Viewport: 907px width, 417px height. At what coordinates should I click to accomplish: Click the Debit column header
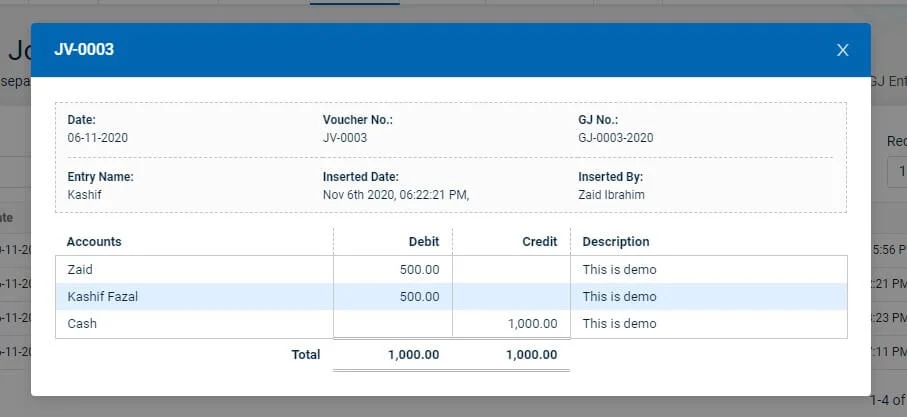tap(423, 242)
